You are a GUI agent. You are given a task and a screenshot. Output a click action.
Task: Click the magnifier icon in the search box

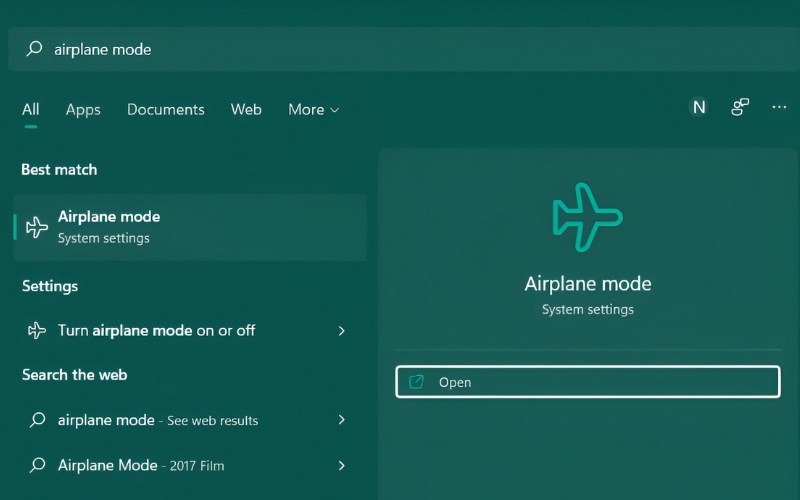(34, 49)
